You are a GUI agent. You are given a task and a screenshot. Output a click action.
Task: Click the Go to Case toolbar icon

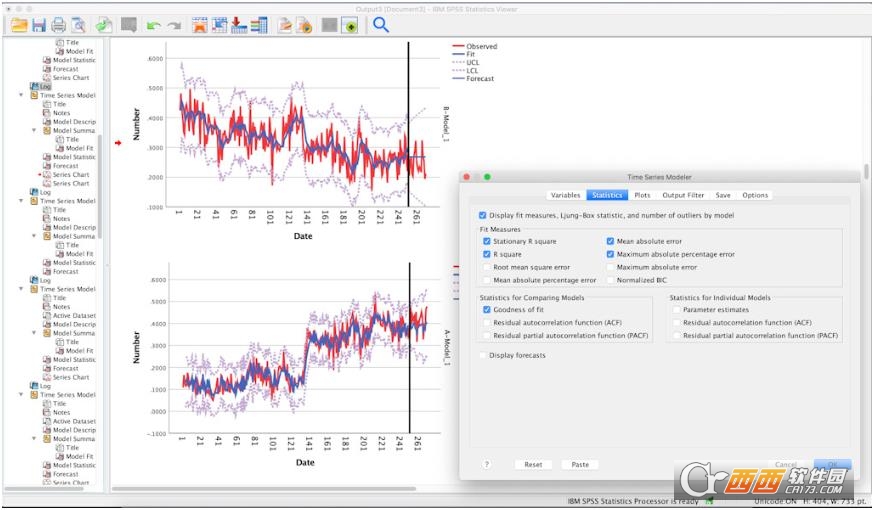tap(220, 25)
